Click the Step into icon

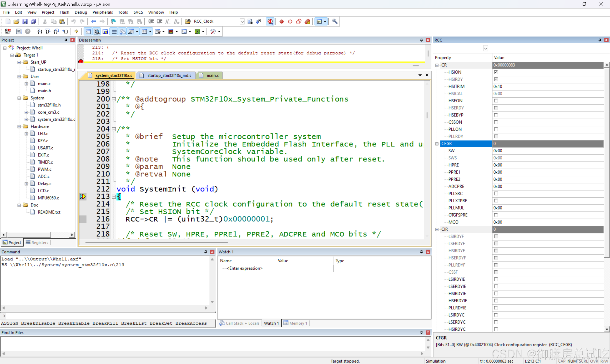click(40, 31)
